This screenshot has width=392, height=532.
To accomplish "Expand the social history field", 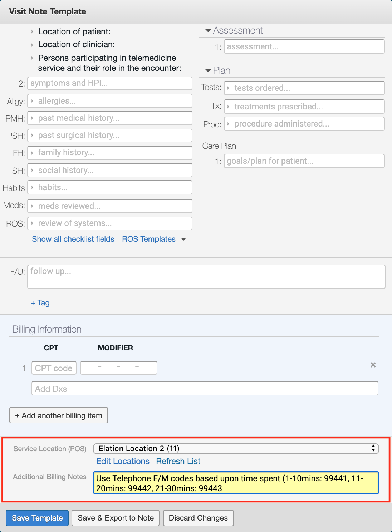I will 32,170.
